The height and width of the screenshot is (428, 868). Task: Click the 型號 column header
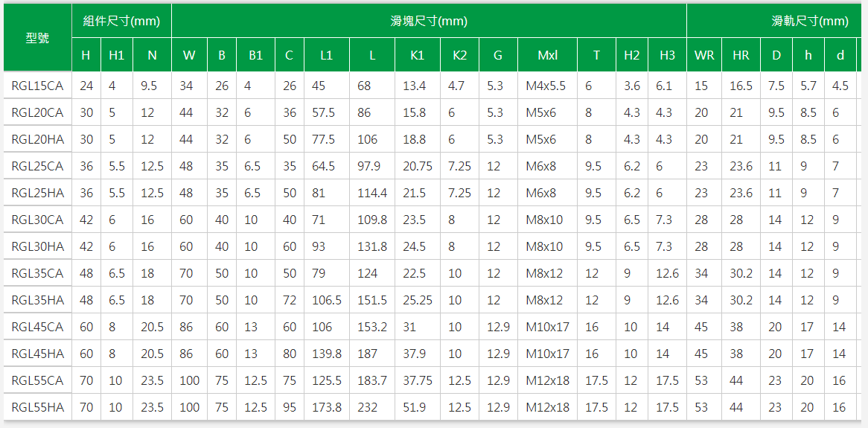pyautogui.click(x=37, y=38)
